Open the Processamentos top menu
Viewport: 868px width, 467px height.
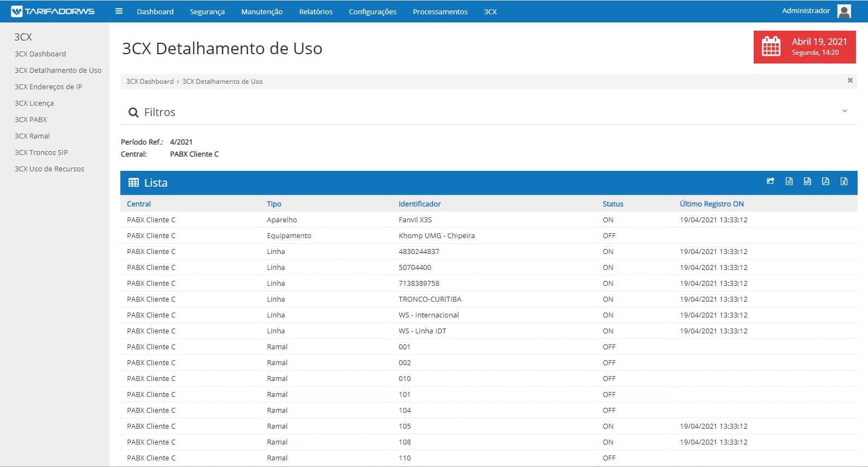tap(440, 11)
